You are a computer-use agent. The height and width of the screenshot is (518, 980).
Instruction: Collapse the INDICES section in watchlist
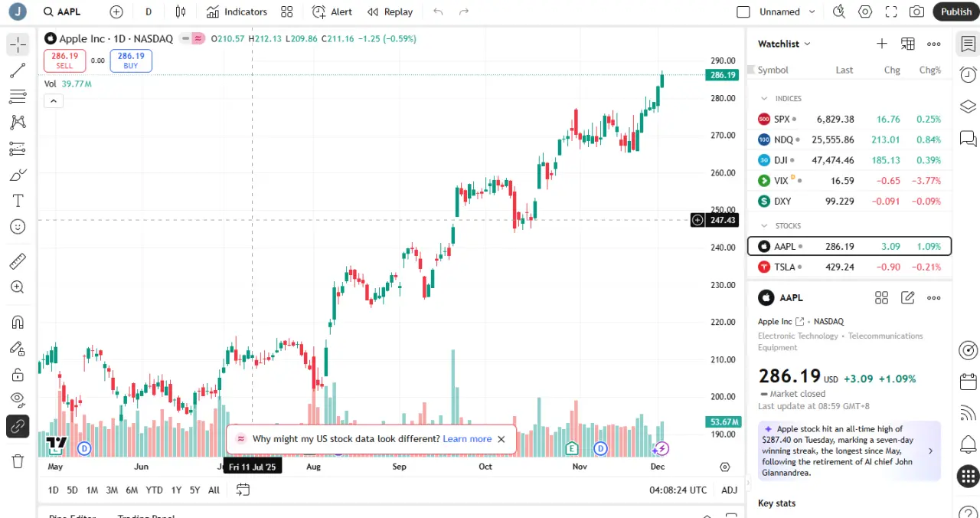(763, 99)
